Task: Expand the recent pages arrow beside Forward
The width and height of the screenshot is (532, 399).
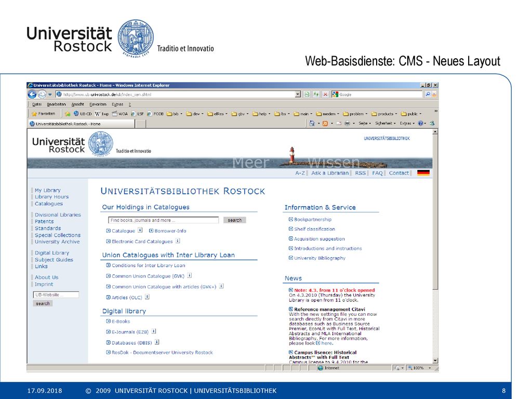Action: click(50, 95)
